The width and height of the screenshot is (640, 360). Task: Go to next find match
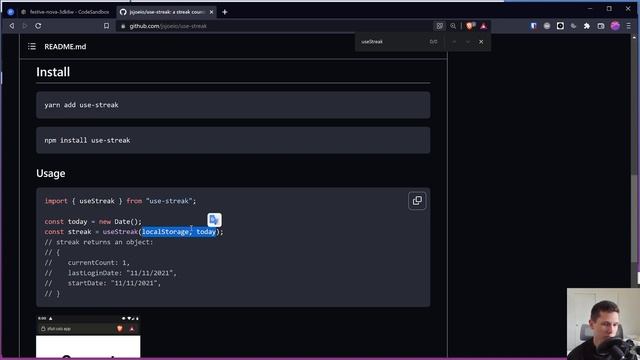(x=468, y=42)
